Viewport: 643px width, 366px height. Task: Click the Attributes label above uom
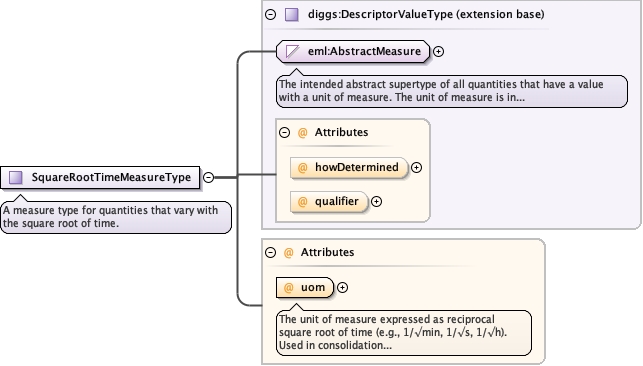[328, 252]
